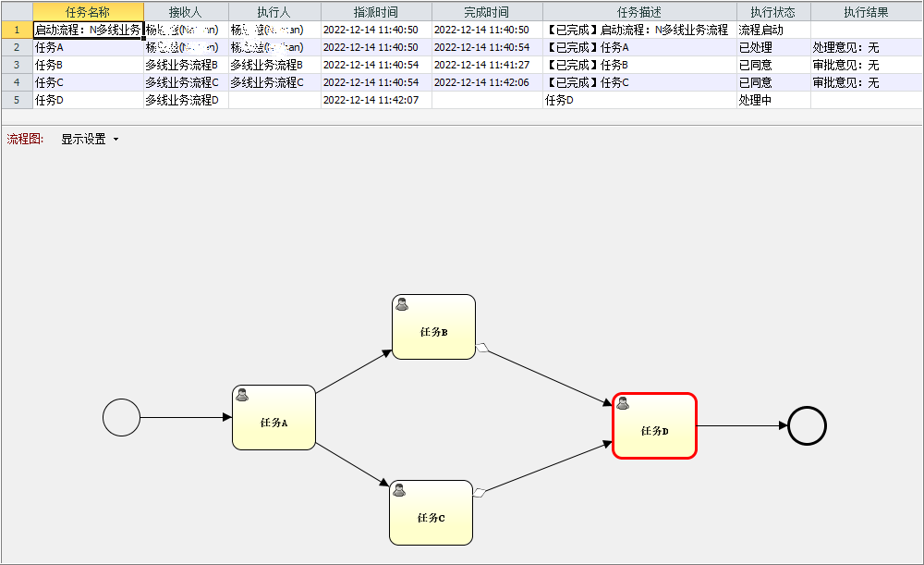Select the grid's top-left corner cell
This screenshot has width=924, height=565.
[17, 12]
